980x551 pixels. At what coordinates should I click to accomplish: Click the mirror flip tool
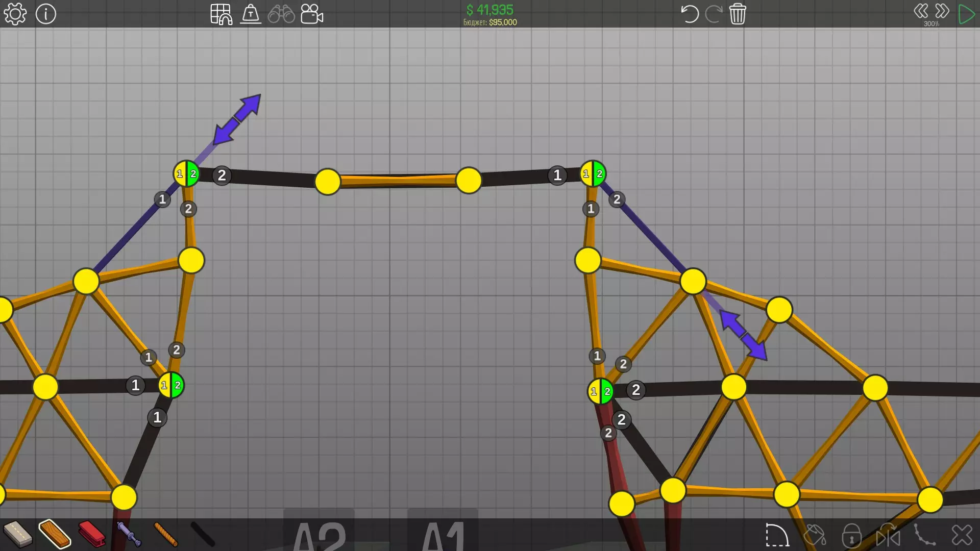(x=888, y=536)
